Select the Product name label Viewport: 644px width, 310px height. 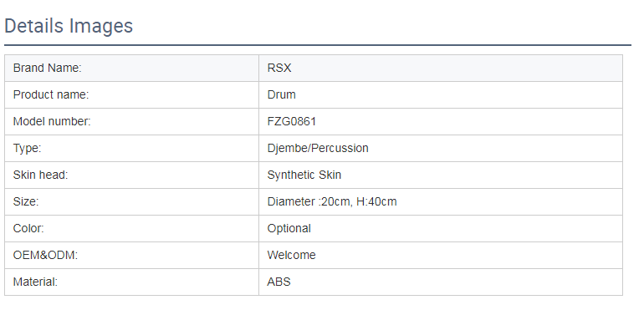click(x=51, y=95)
